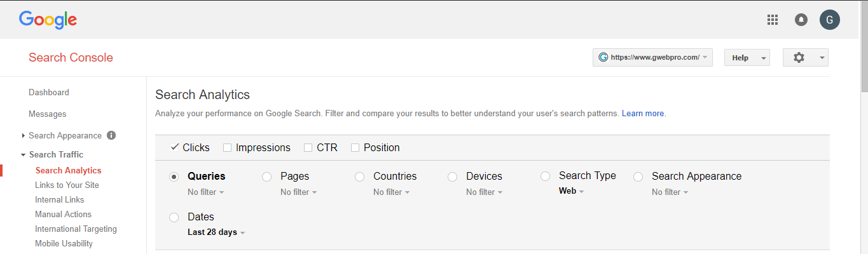This screenshot has width=868, height=254.
Task: Select the Pages radio button
Action: 267,177
